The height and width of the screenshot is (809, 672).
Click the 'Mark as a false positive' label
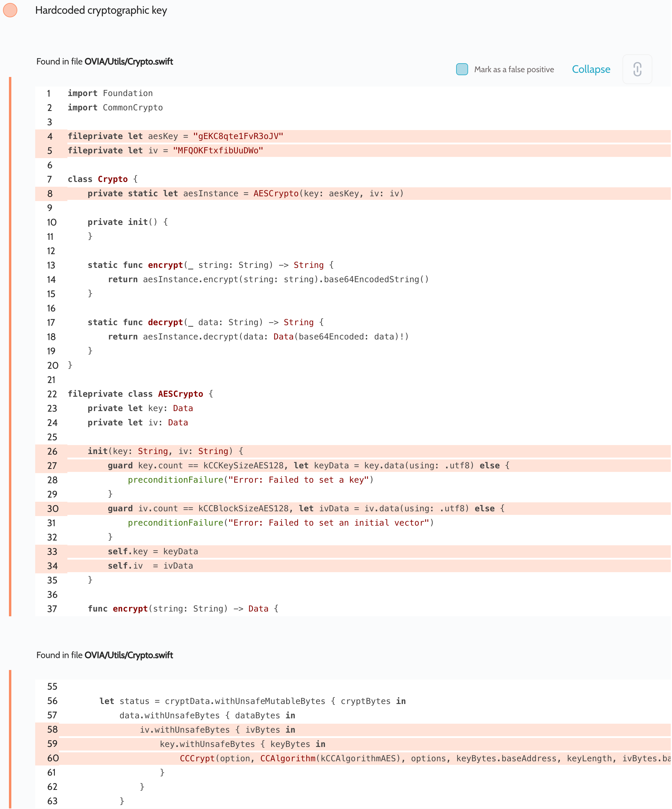514,69
